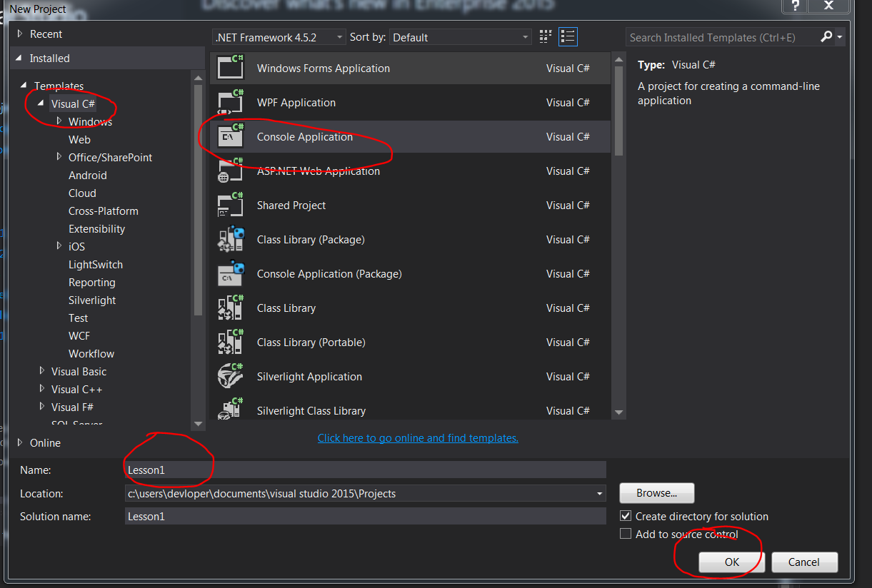Expand the iOS node arrow
This screenshot has height=588, width=872.
(59, 246)
